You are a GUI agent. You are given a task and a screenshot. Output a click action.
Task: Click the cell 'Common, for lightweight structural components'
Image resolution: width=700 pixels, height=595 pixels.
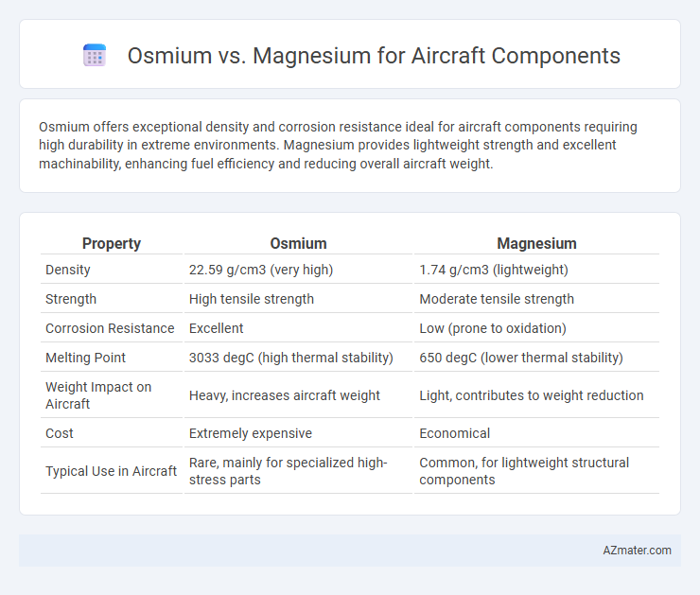pyautogui.click(x=524, y=471)
